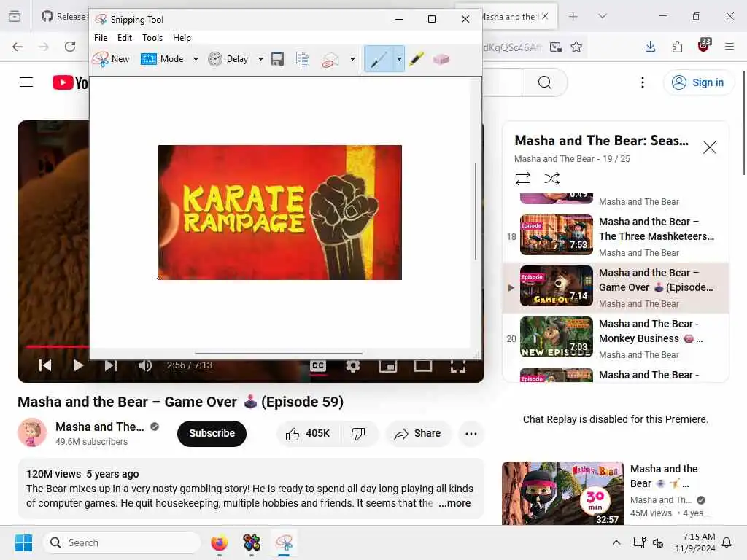Image resolution: width=747 pixels, height=560 pixels.
Task: Click Snipping Tool vertical scrollbar
Action: [475, 212]
